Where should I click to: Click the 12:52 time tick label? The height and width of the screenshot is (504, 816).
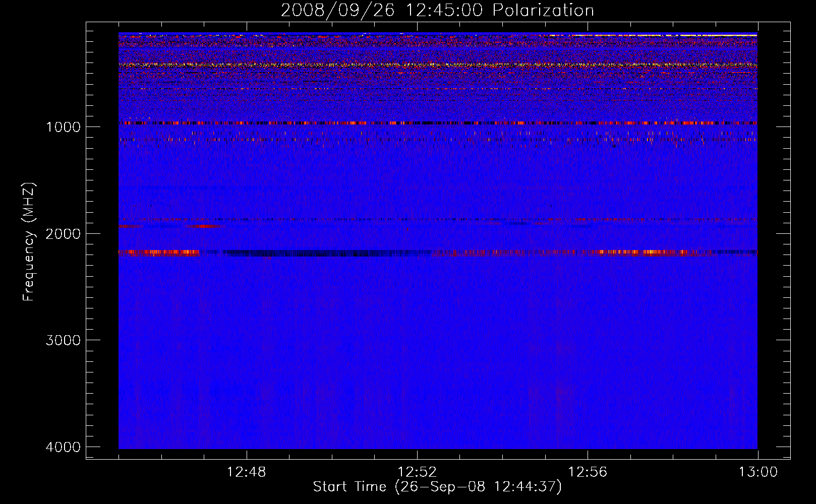[x=417, y=472]
